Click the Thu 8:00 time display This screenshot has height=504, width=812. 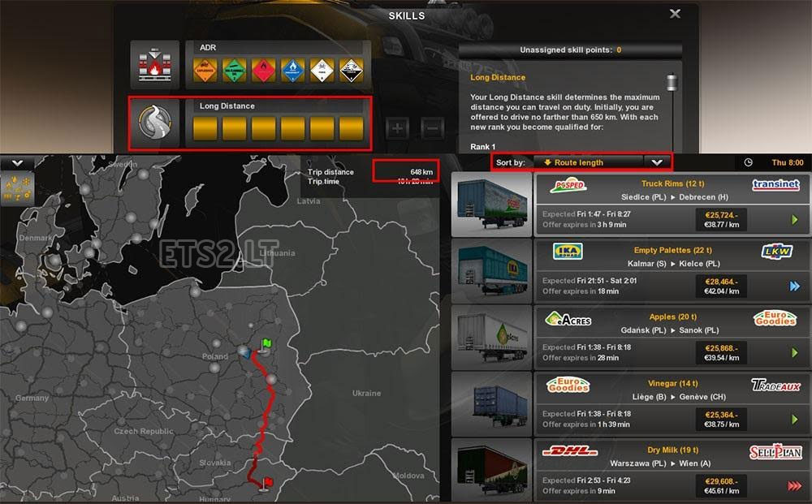point(788,162)
